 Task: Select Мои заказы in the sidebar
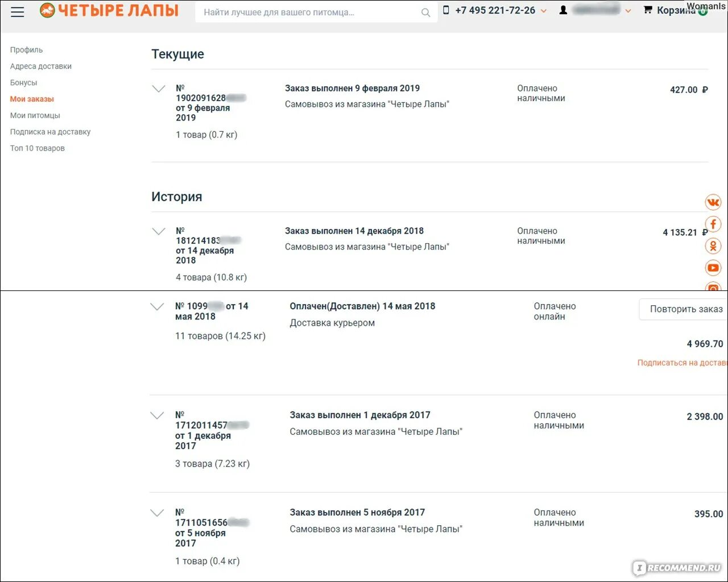tap(32, 99)
